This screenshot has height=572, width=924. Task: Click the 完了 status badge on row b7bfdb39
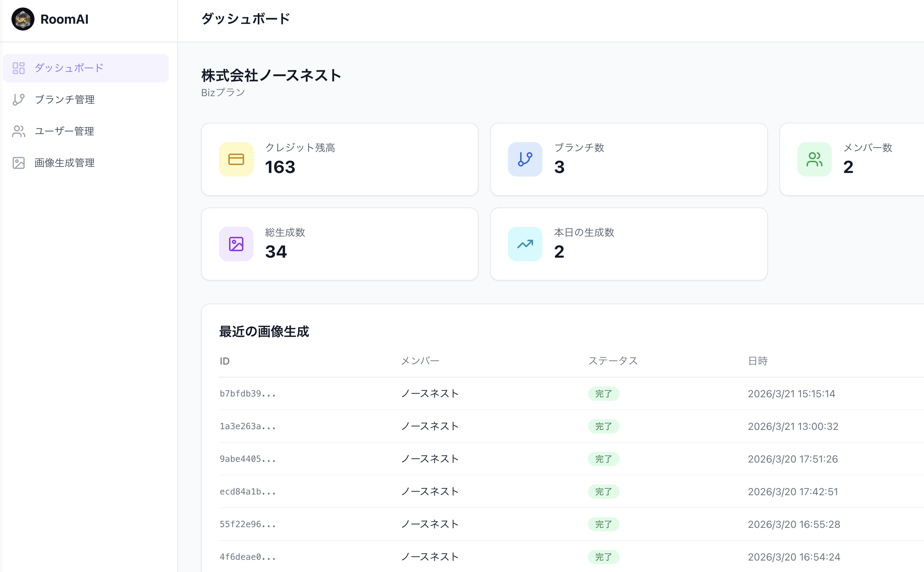point(604,393)
